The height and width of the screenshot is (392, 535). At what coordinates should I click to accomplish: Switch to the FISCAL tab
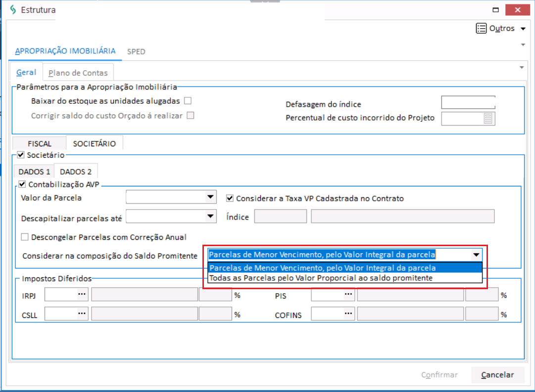point(40,144)
